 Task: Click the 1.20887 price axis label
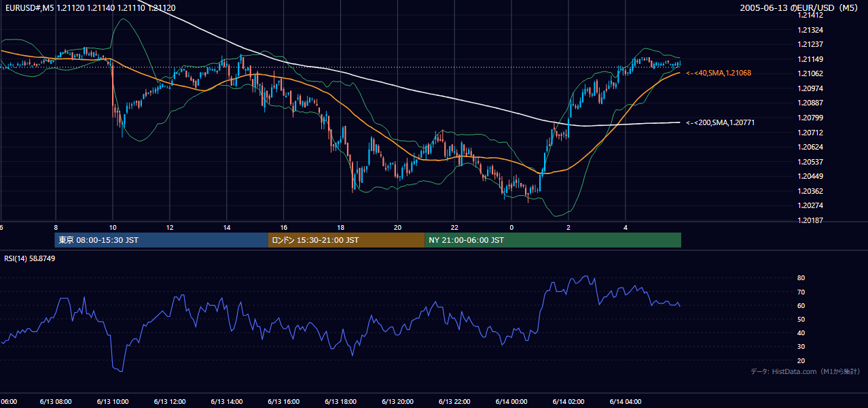point(810,103)
